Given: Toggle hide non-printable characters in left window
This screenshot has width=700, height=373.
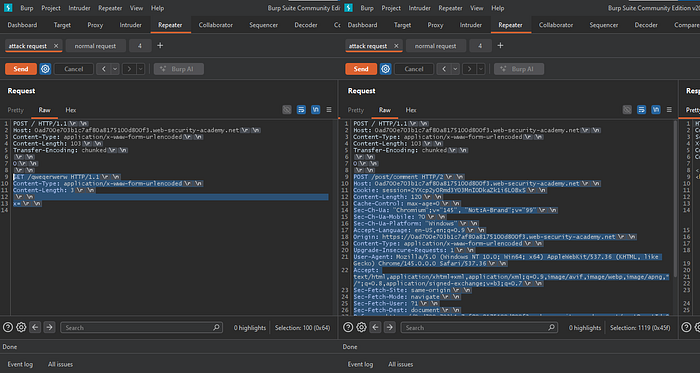Looking at the screenshot, I should (287, 110).
